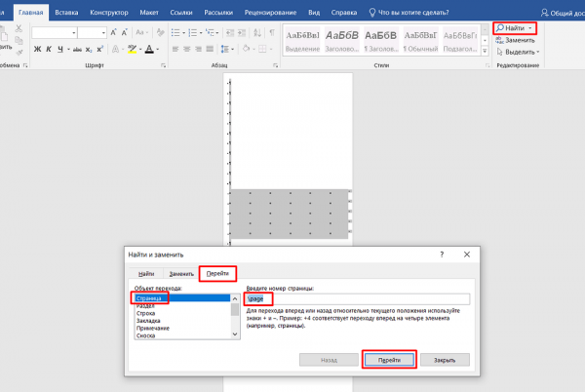Open Рассылки ribbon tab
The image size is (585, 392).
218,13
